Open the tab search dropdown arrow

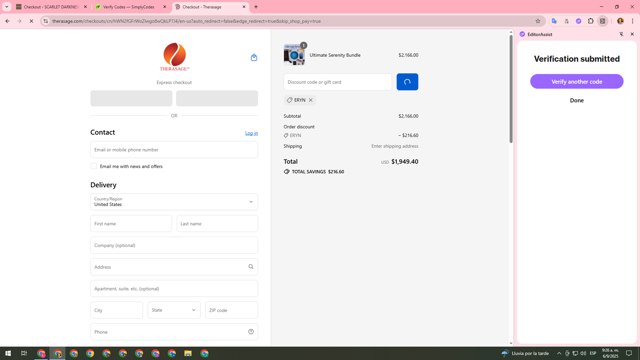coord(7,7)
